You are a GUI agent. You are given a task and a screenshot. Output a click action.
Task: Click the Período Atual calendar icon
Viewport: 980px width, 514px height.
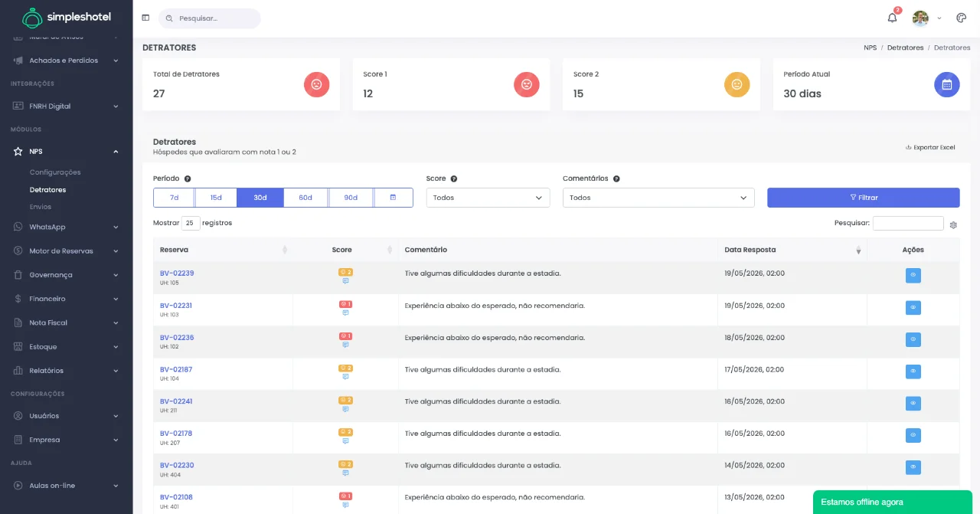click(947, 84)
